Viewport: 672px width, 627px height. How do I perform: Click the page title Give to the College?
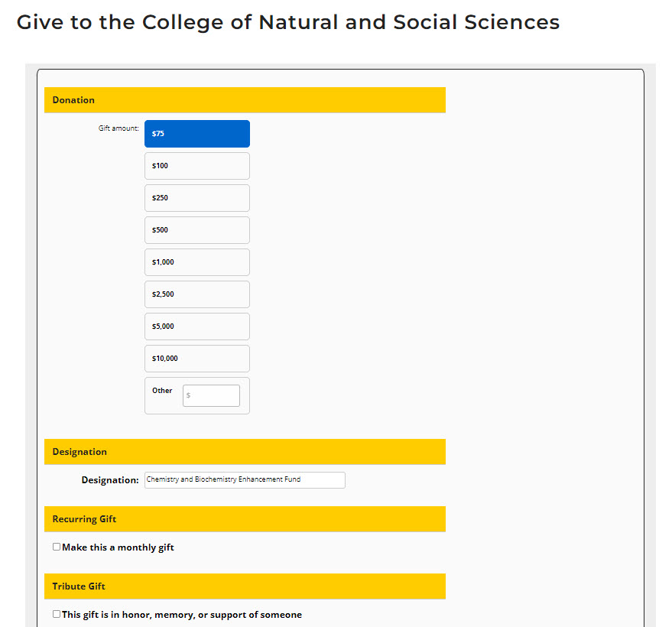[x=287, y=22]
